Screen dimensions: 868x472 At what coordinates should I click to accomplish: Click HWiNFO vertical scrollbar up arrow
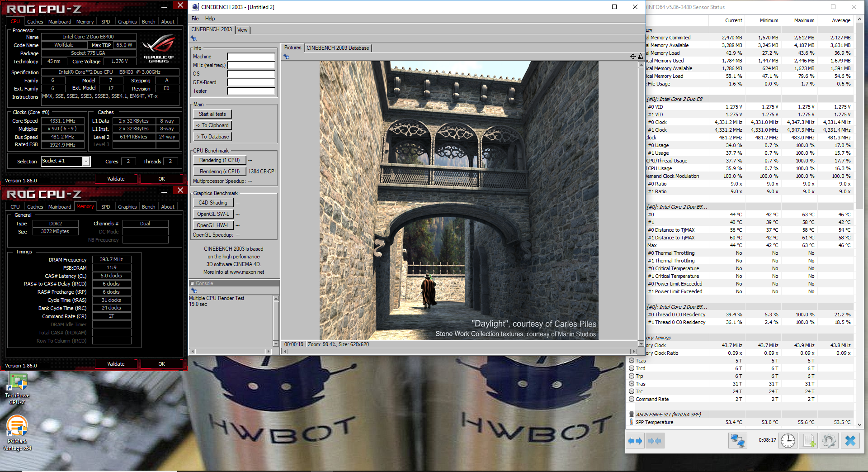pos(859,19)
